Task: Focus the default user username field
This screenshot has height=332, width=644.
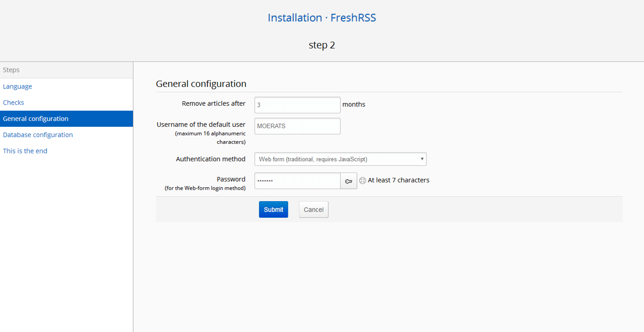Action: click(297, 126)
